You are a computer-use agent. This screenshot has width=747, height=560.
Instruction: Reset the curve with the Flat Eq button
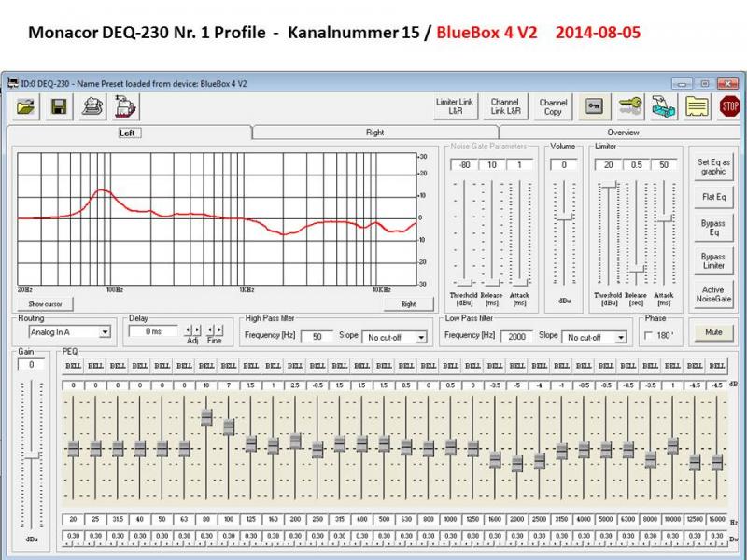coord(713,197)
